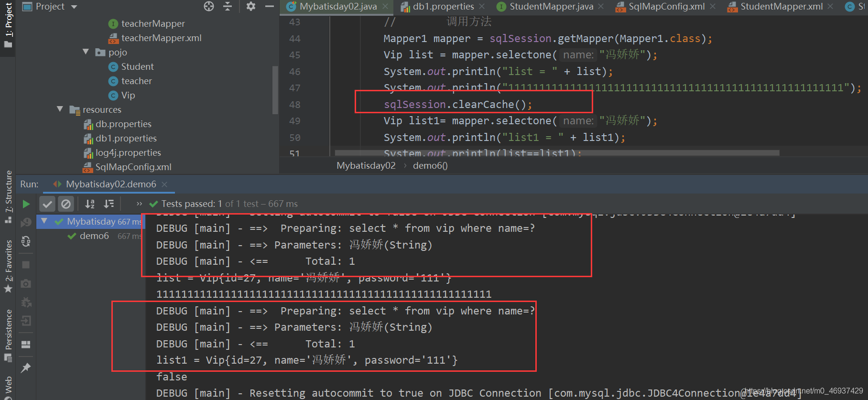Select the resources folder icon

(x=75, y=110)
